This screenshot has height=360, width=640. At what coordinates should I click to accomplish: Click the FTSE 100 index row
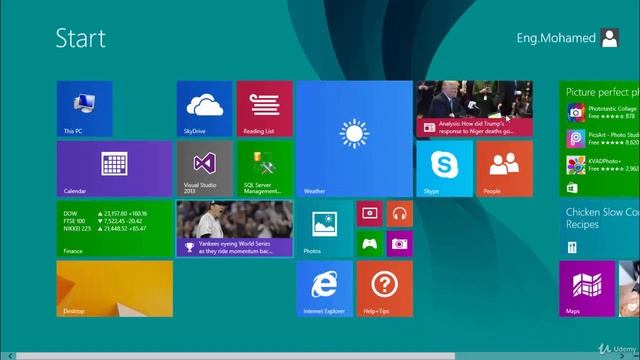[102, 221]
